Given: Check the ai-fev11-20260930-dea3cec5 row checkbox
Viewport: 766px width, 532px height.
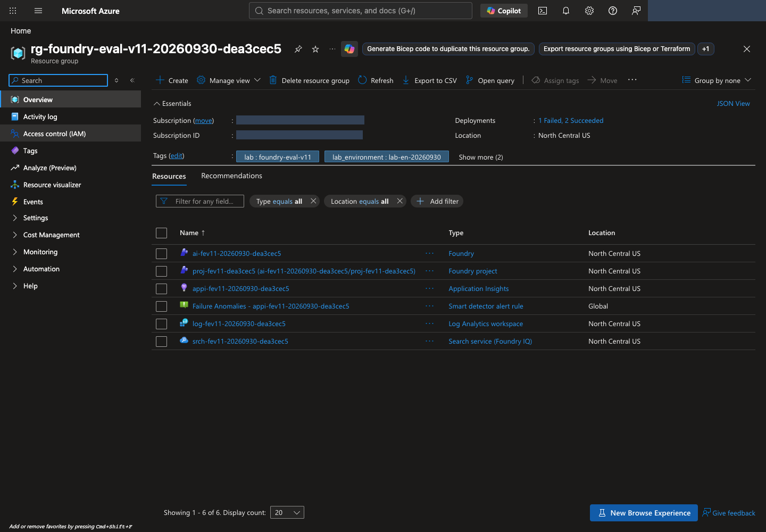Looking at the screenshot, I should click(x=162, y=254).
